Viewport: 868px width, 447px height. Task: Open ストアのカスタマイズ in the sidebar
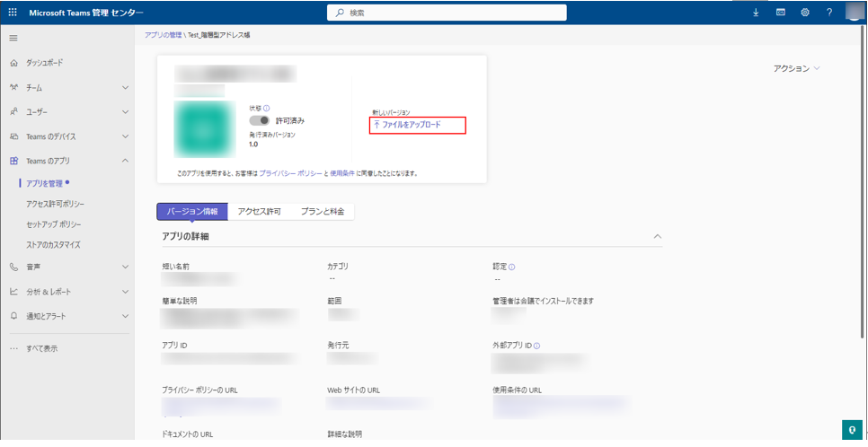point(53,244)
